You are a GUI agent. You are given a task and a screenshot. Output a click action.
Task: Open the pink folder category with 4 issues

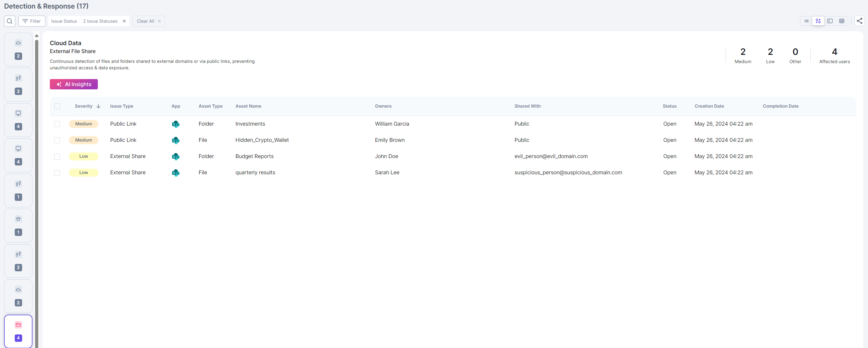pos(18,331)
